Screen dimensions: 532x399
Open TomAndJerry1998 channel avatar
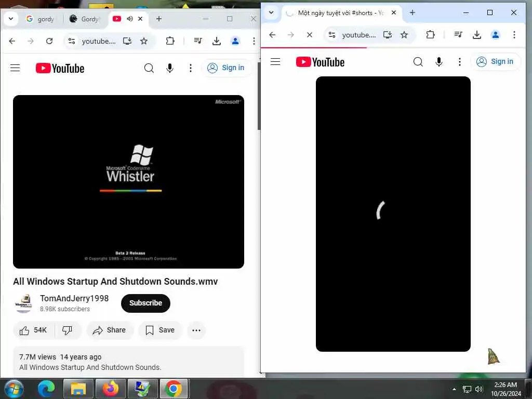23,303
